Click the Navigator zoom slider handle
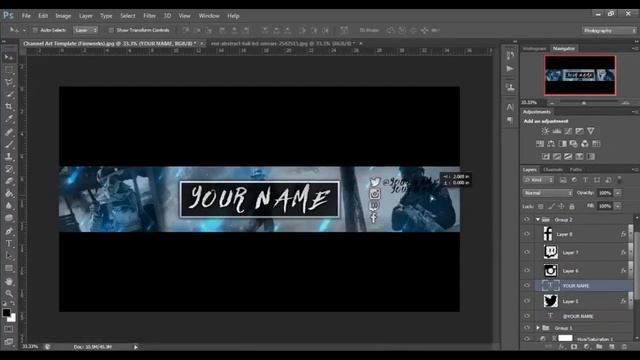 point(584,103)
